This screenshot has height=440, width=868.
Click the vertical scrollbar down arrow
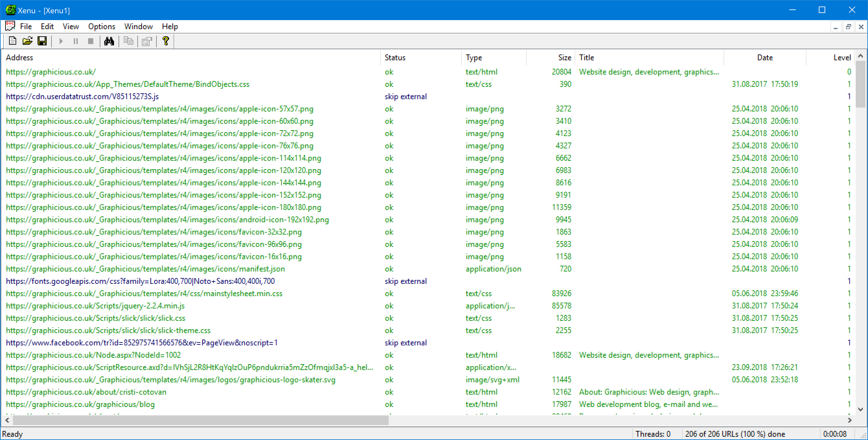pyautogui.click(x=860, y=409)
